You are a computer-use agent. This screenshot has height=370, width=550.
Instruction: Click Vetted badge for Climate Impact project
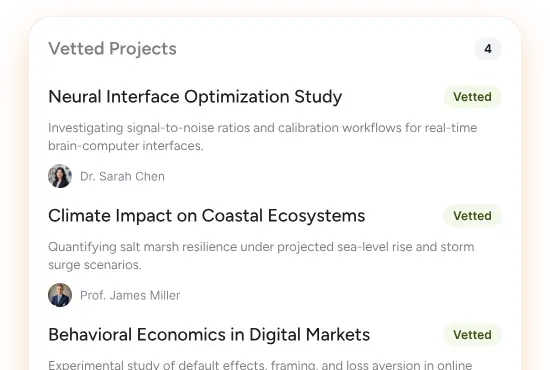pyautogui.click(x=472, y=216)
